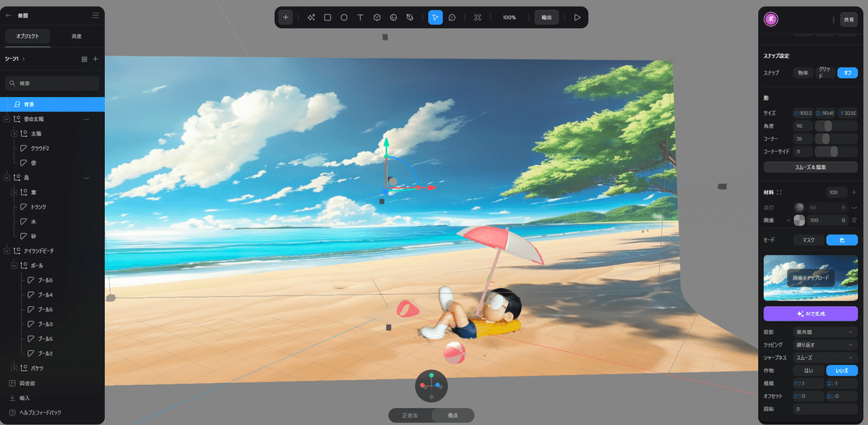Screen dimensions: 868x425
Task: Click the 共有 share button
Action: coord(849,20)
